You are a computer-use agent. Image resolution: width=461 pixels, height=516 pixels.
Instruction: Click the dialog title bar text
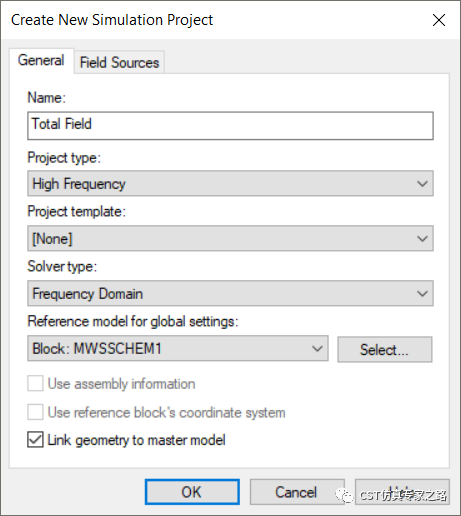[x=112, y=20]
